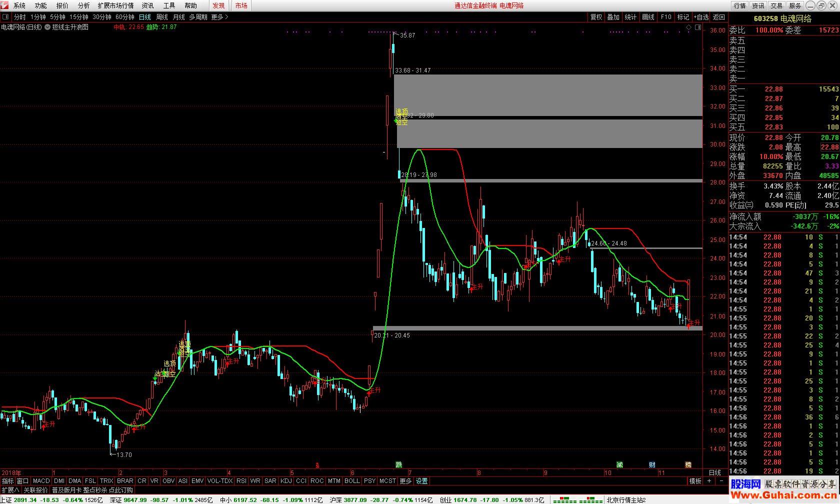Open the 帮助 menu

(190, 5)
